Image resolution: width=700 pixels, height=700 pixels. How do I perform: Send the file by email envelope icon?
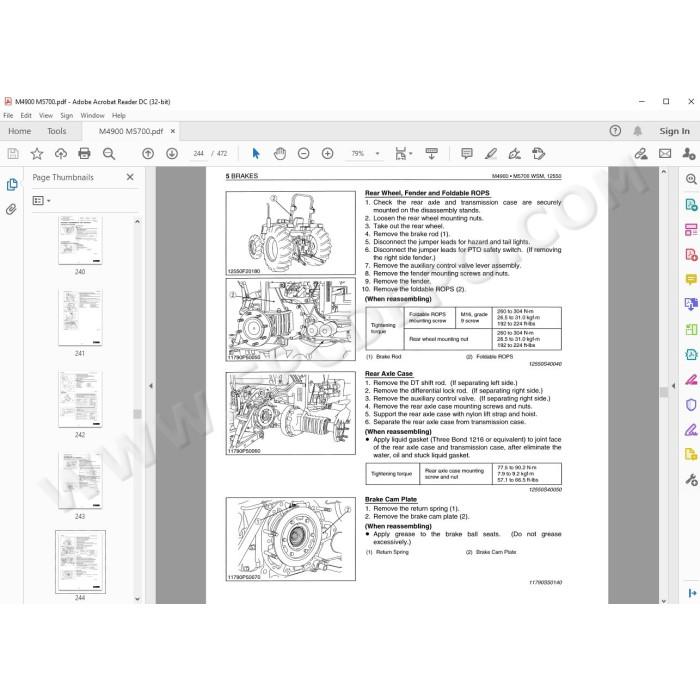coord(665,154)
